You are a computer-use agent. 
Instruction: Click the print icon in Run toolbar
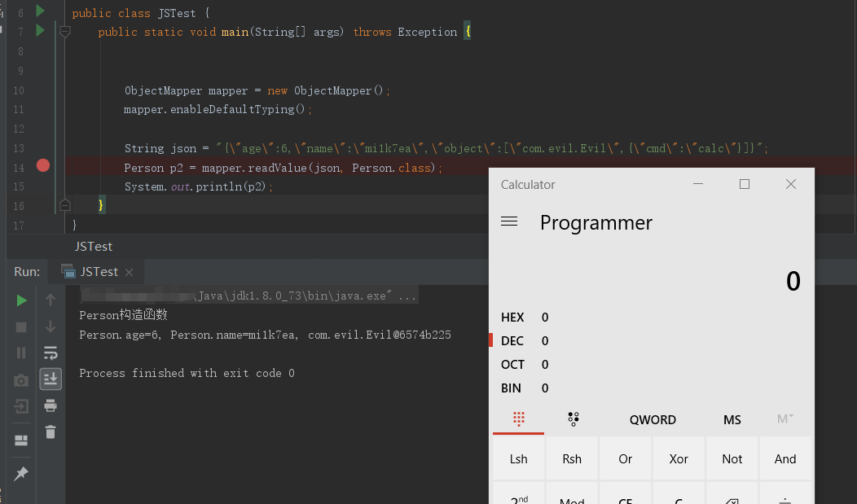(51, 405)
